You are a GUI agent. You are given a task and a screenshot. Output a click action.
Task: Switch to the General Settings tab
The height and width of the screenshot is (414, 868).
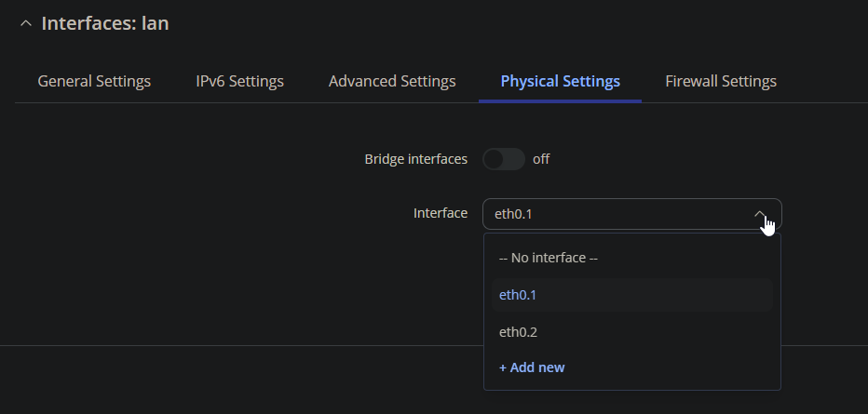tap(94, 81)
